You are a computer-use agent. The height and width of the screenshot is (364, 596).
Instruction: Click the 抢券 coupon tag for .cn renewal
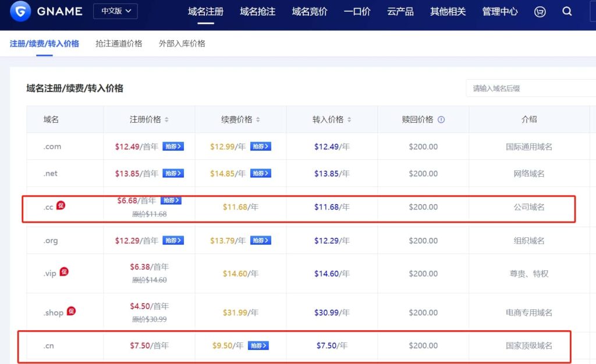pos(257,345)
